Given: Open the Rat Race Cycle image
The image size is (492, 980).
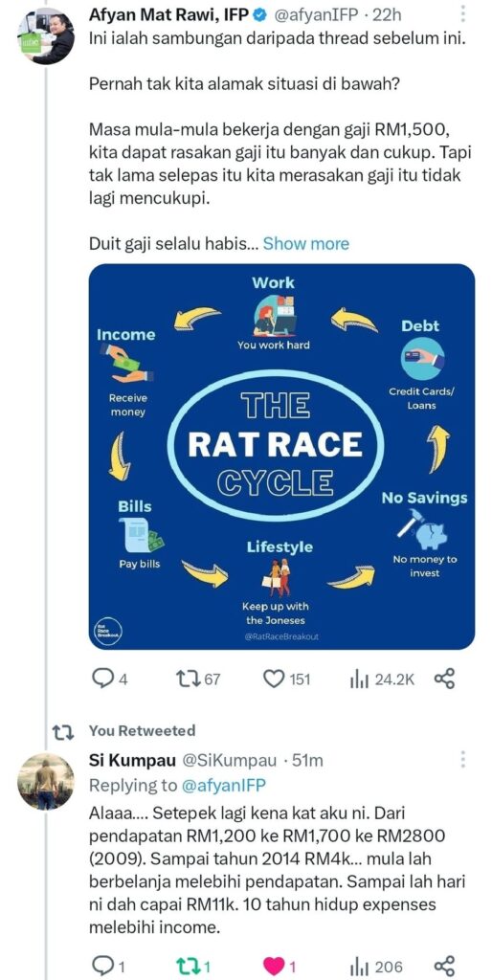Looking at the screenshot, I should pyautogui.click(x=281, y=457).
